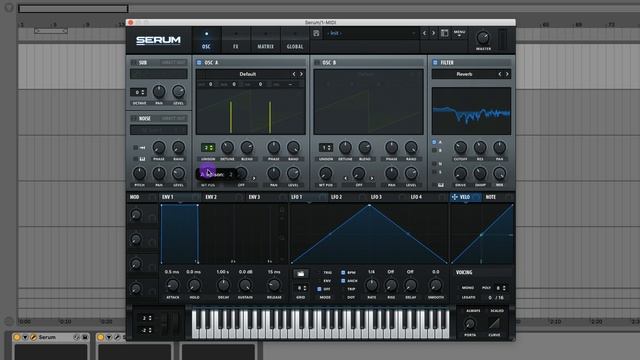Click the ENV 1 Release knob
The image size is (640, 360).
(x=274, y=285)
